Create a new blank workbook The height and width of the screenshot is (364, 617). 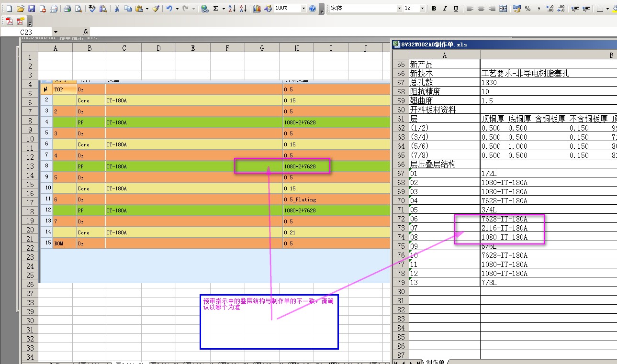9,9
